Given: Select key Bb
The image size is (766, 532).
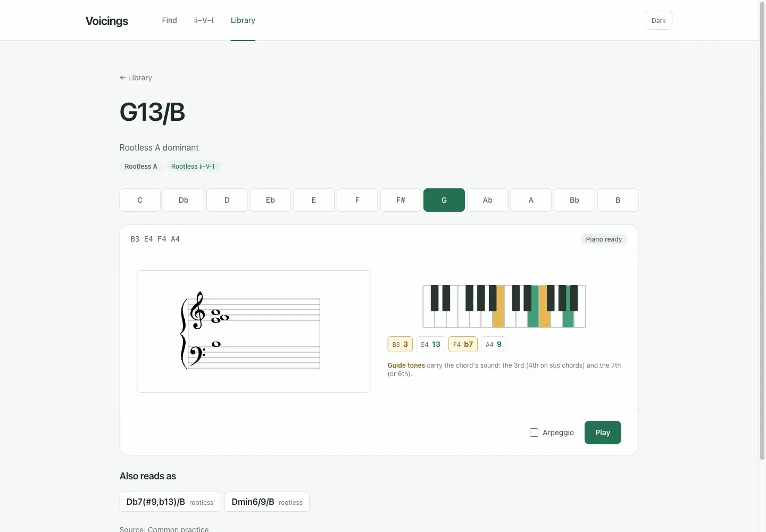Looking at the screenshot, I should point(574,200).
